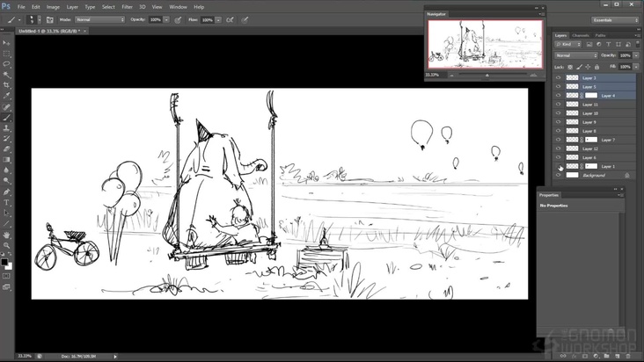The image size is (644, 362).
Task: Open the Image menu
Action: point(53,7)
